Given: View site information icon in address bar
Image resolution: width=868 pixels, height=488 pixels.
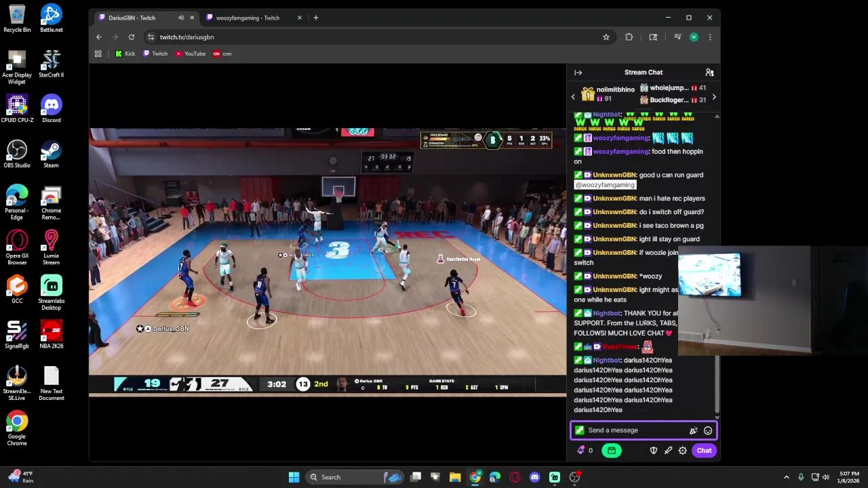Looking at the screenshot, I should (x=151, y=37).
